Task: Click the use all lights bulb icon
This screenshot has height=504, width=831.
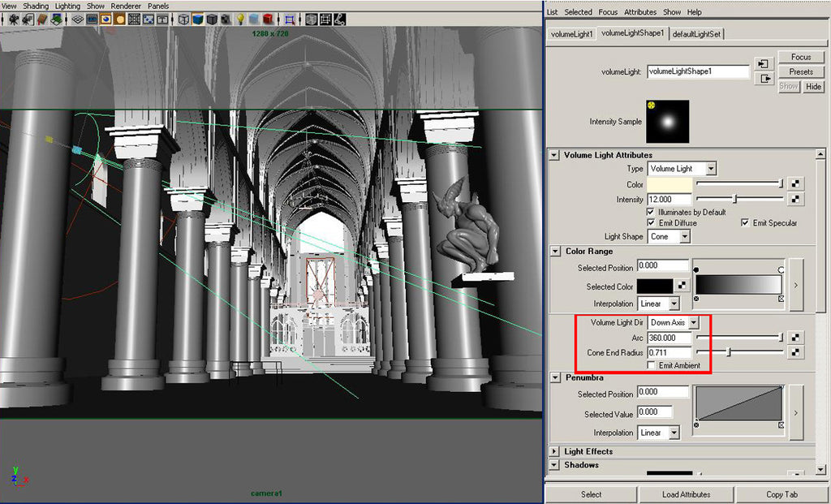Action: pos(239,19)
